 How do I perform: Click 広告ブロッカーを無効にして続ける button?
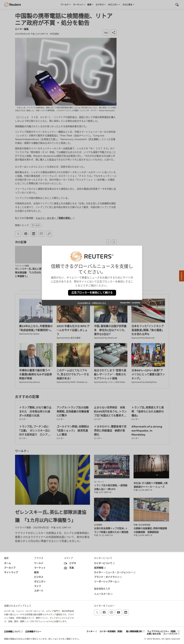[92, 293]
